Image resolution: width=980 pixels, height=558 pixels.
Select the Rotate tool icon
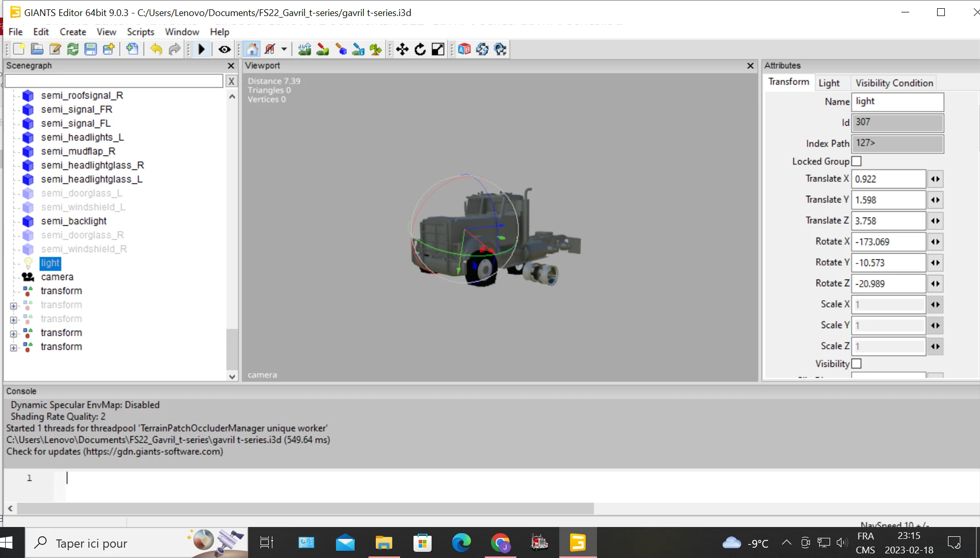(x=420, y=49)
